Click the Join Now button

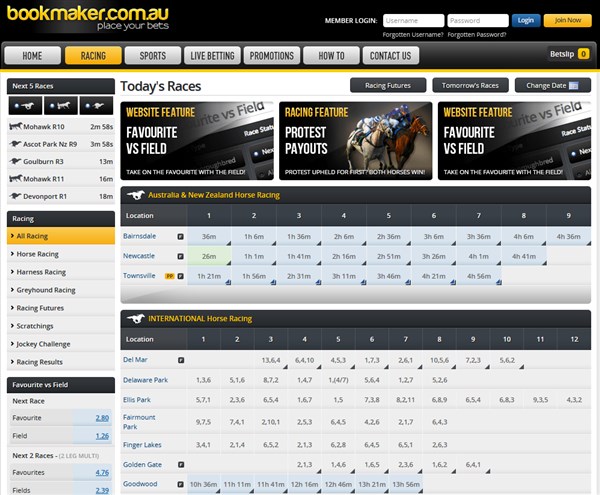(567, 20)
